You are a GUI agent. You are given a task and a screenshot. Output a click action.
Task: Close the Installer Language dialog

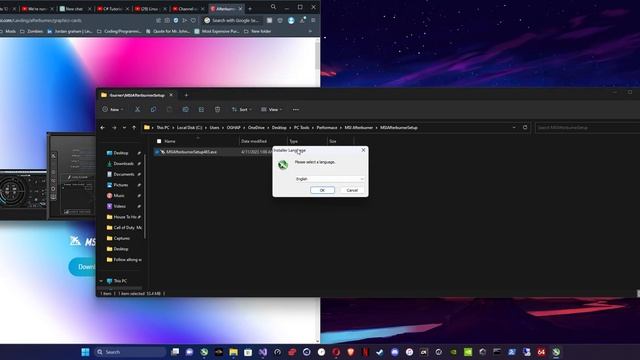click(x=363, y=150)
